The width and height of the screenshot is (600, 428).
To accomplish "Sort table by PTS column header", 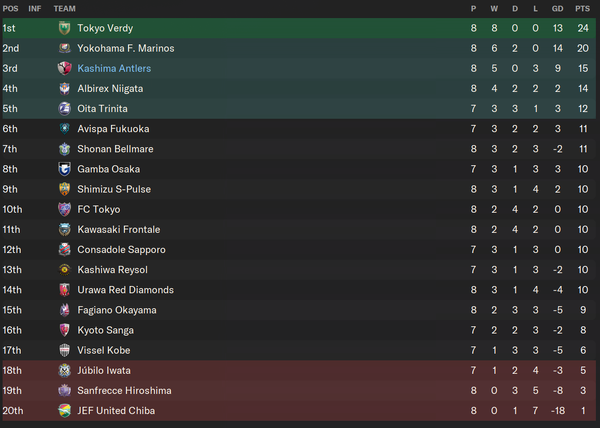I will click(x=582, y=8).
